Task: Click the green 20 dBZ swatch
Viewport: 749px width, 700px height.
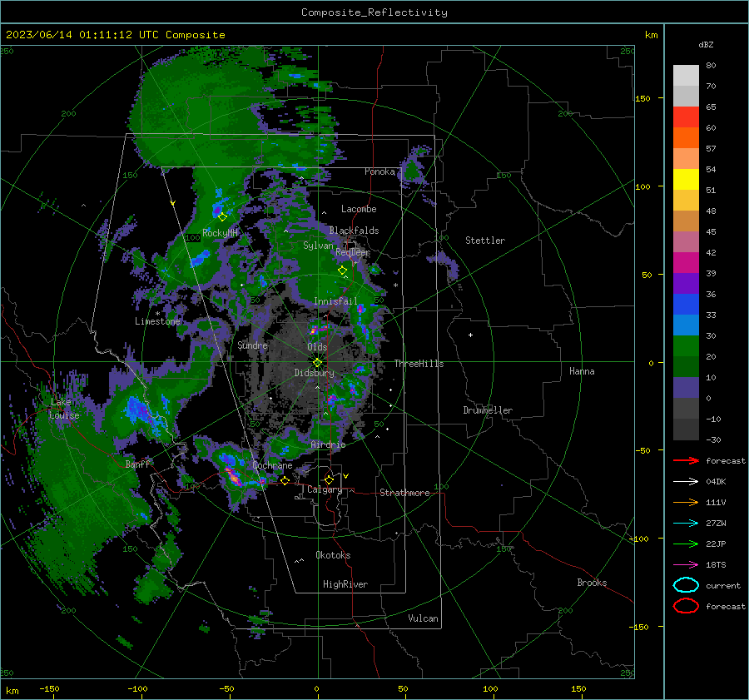Action: pyautogui.click(x=686, y=345)
